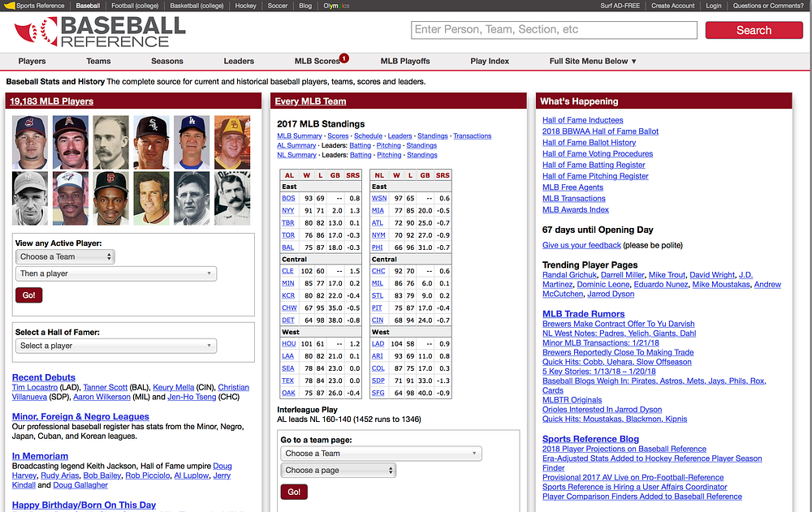
Task: Open the Cleveland Indians cap player photo
Action: pos(30,142)
